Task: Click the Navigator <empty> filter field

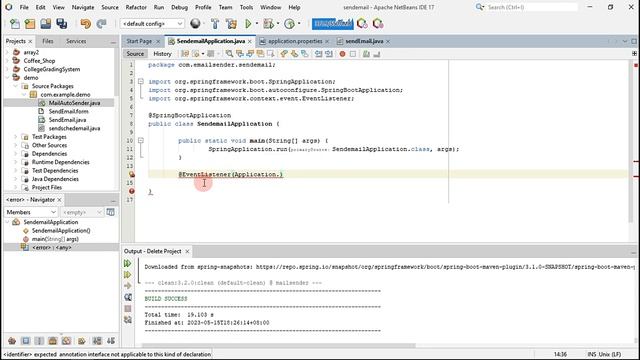Action: click(82, 212)
